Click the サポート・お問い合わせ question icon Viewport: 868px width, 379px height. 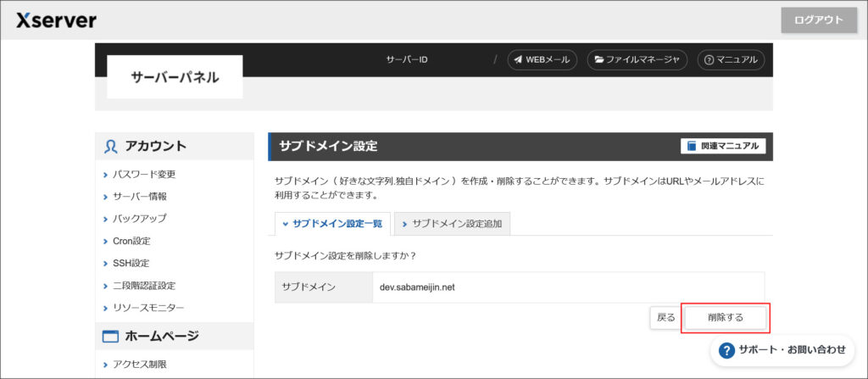[x=726, y=349]
